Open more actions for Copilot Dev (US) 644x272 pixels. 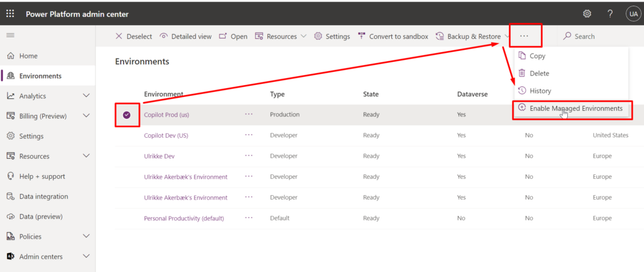249,135
